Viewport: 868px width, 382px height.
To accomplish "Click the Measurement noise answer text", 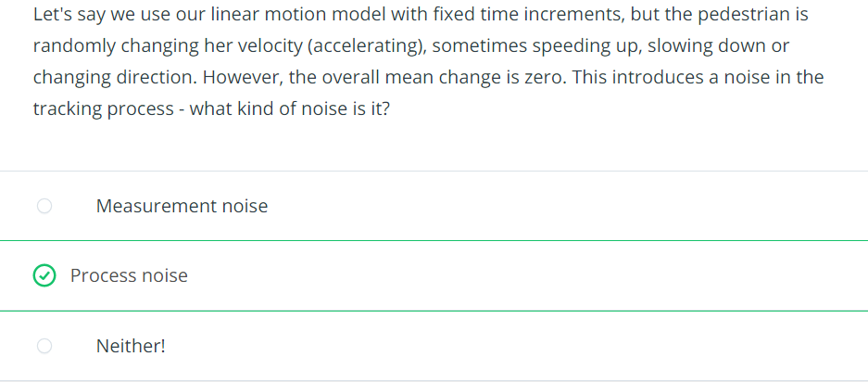I will click(x=182, y=206).
